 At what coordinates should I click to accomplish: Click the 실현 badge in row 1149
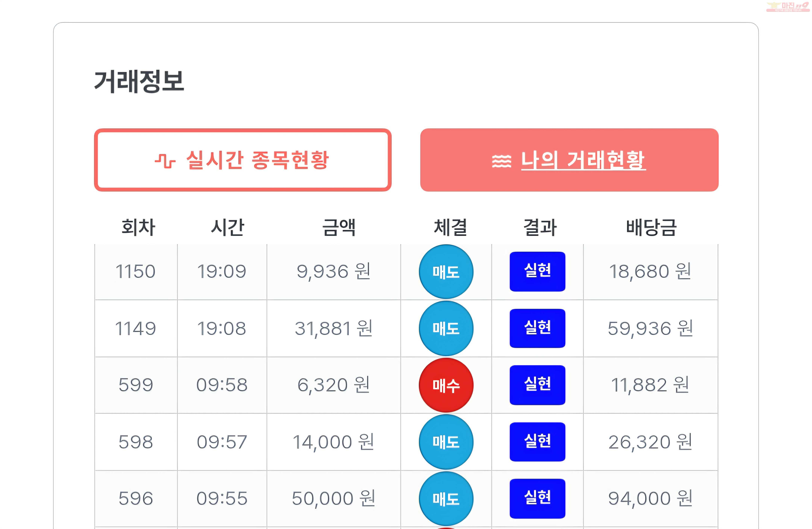[x=537, y=328]
